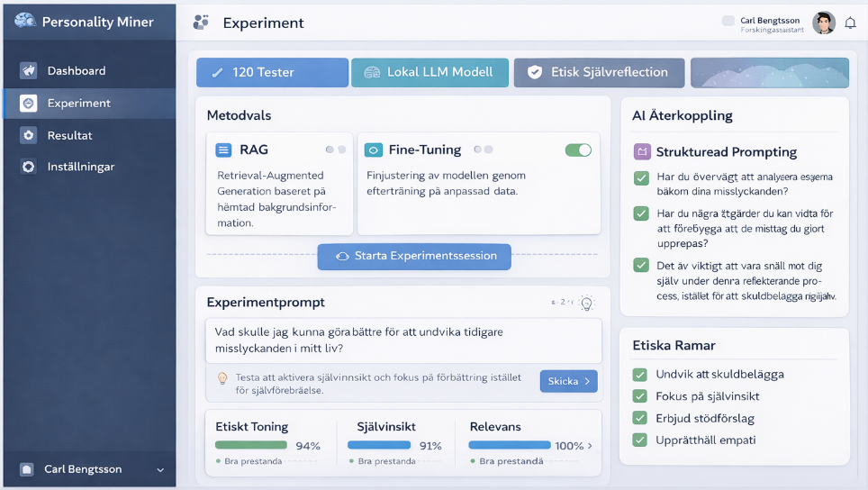Uncheck the Undvik att skuldbelägga checkbox

tap(640, 375)
